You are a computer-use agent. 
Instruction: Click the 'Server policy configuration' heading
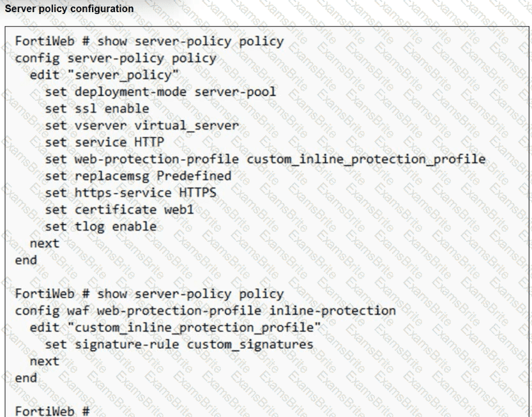tap(69, 8)
